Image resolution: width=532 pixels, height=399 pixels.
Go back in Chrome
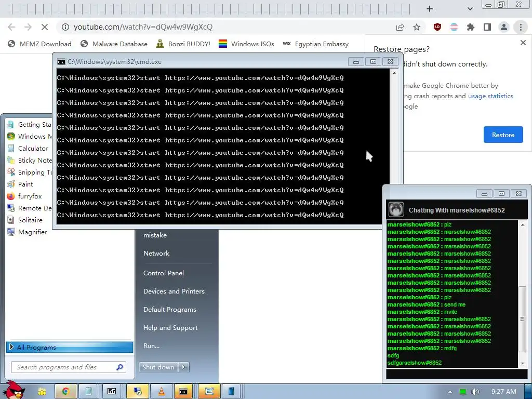click(x=11, y=27)
